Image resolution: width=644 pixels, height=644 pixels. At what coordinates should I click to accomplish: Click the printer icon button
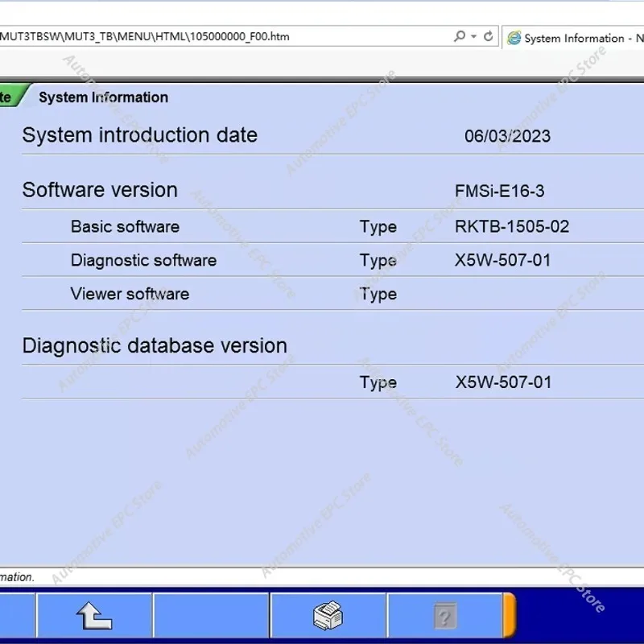pos(328,617)
